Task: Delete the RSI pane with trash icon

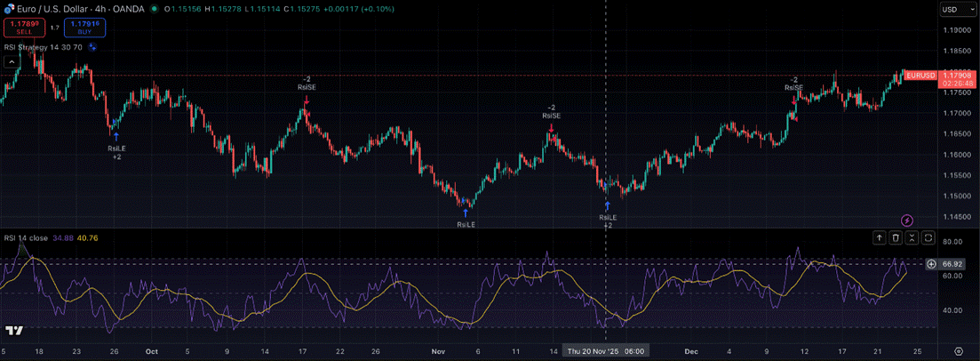Action: pos(896,237)
